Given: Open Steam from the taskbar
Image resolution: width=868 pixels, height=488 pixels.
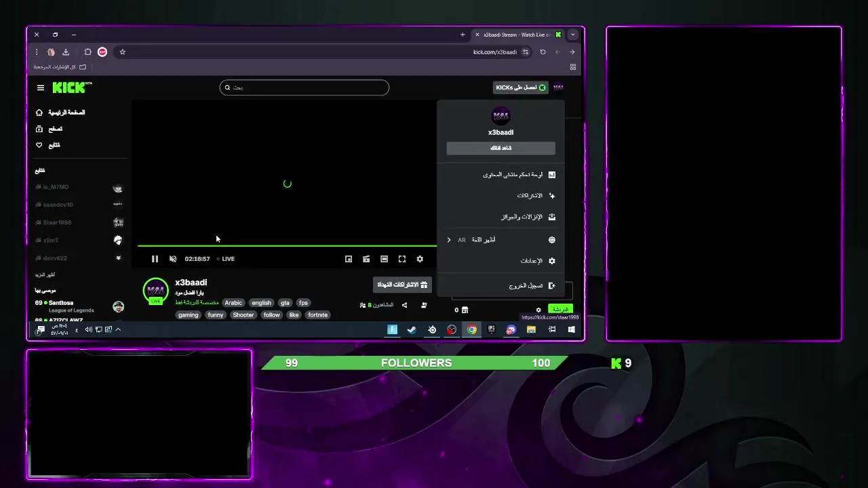Looking at the screenshot, I should coord(412,329).
